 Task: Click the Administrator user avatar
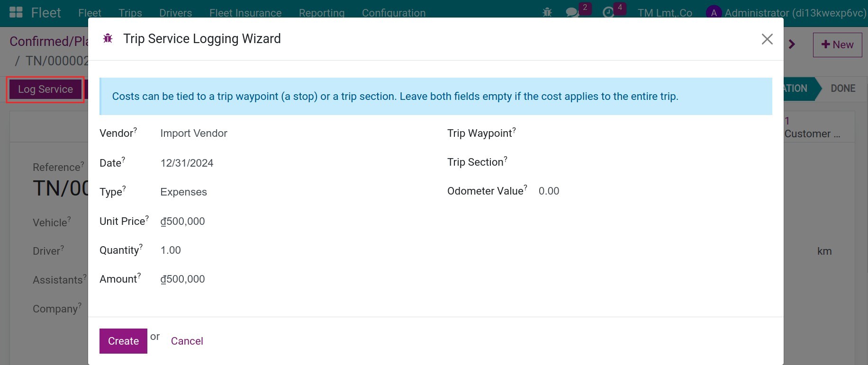tap(714, 13)
